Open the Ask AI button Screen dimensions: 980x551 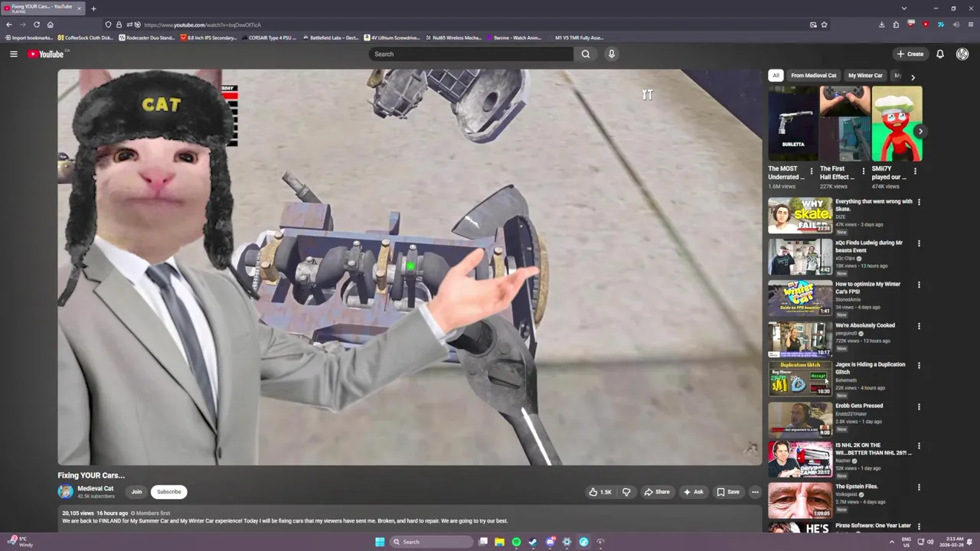point(693,492)
